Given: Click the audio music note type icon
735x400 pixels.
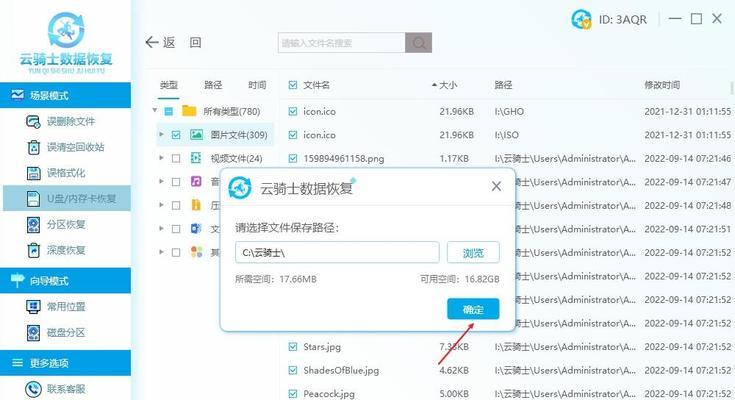Looking at the screenshot, I should click(x=196, y=181).
